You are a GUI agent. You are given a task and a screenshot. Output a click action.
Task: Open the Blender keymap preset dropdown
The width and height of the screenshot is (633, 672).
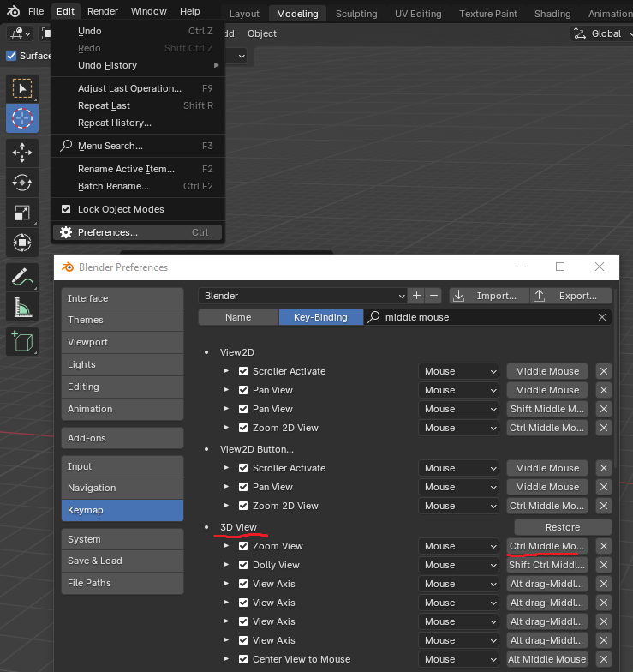pos(303,296)
